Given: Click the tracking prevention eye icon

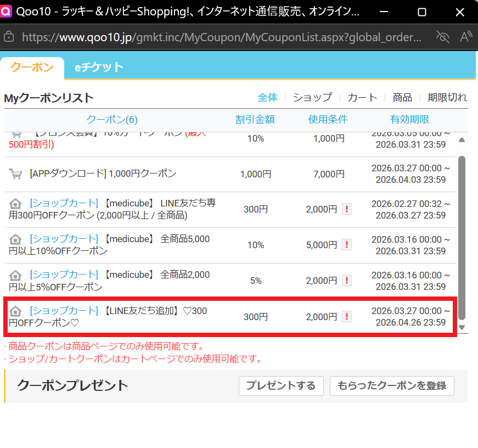Looking at the screenshot, I should (442, 37).
